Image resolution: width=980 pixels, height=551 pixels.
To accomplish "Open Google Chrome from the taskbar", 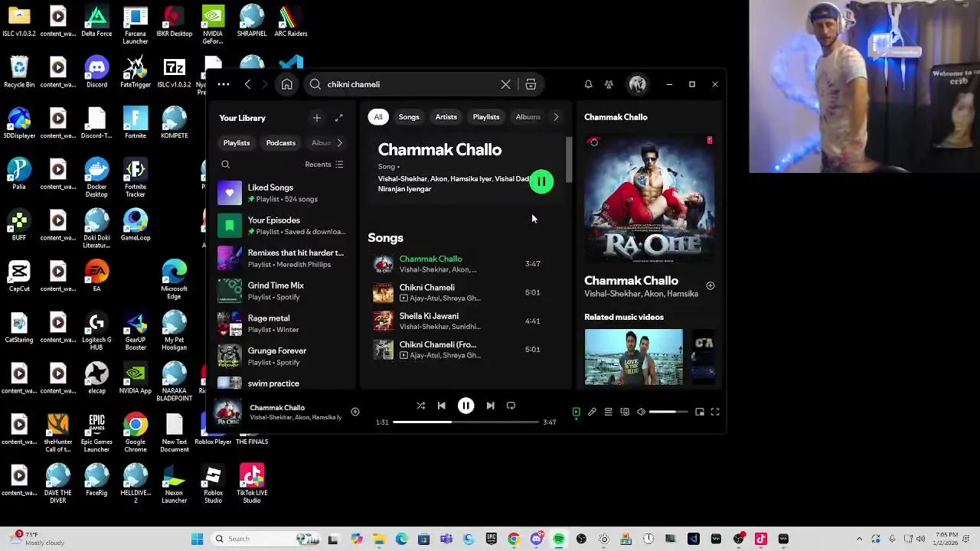I will tap(514, 539).
